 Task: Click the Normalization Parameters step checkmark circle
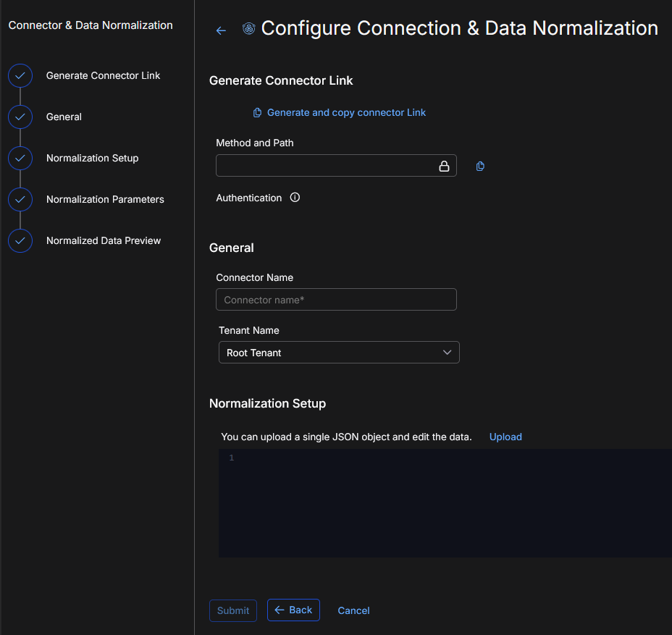pyautogui.click(x=20, y=199)
